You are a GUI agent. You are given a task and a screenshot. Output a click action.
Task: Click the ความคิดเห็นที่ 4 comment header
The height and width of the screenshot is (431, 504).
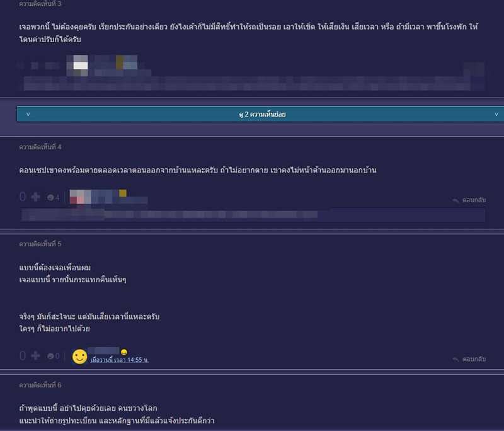(x=40, y=147)
